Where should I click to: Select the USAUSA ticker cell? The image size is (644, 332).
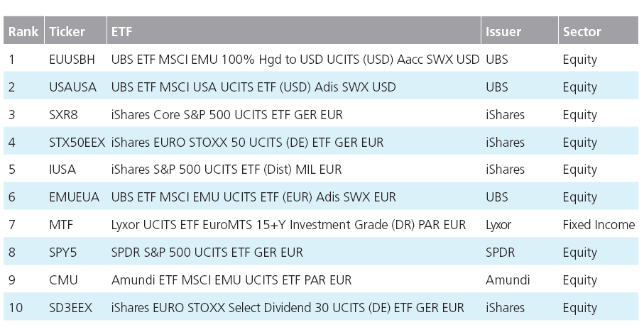(72, 87)
